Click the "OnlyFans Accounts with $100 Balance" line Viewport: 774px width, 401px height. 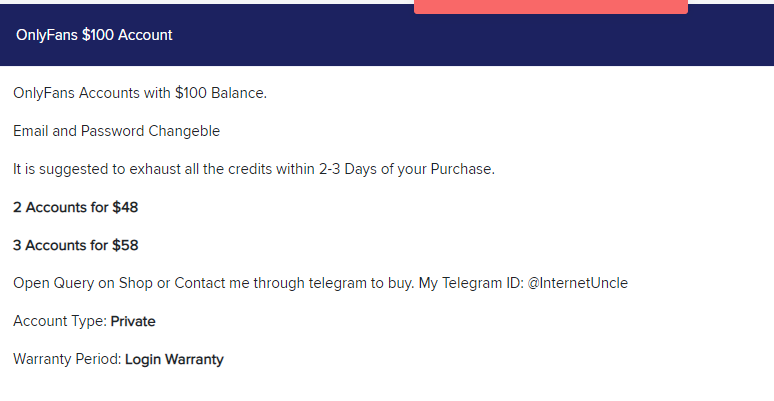click(140, 93)
